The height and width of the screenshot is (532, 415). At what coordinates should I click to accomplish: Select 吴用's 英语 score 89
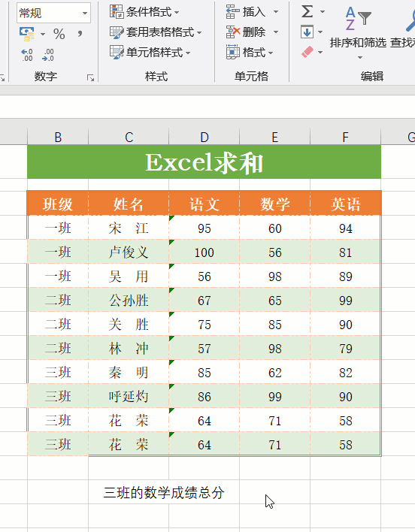click(345, 276)
